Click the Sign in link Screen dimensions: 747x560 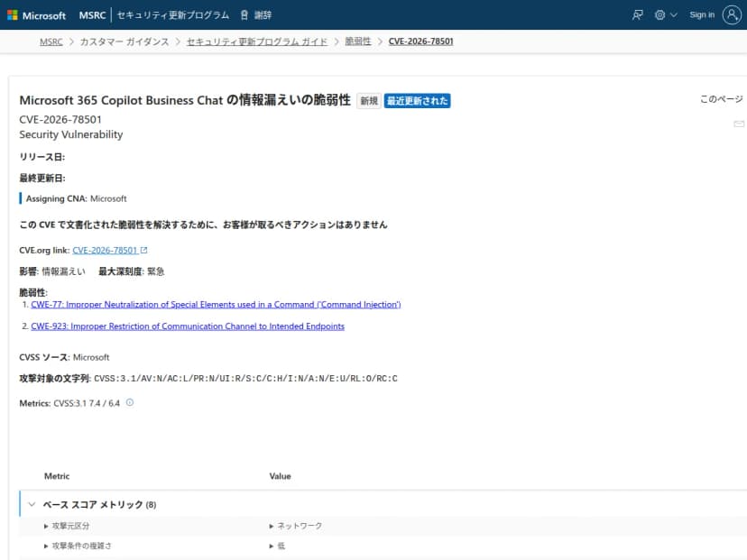point(702,15)
